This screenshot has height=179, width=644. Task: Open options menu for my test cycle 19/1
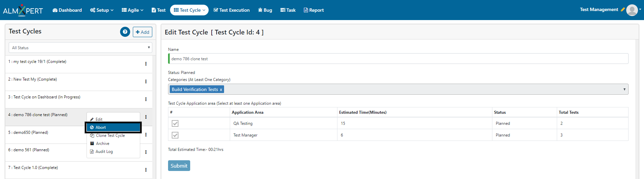click(x=146, y=64)
